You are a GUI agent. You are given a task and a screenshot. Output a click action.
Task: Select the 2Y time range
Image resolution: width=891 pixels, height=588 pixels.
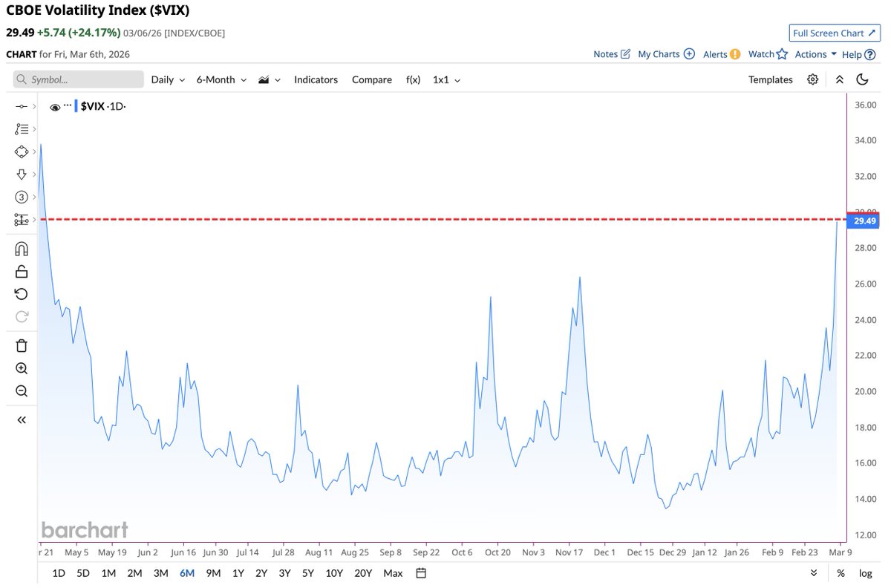(261, 572)
